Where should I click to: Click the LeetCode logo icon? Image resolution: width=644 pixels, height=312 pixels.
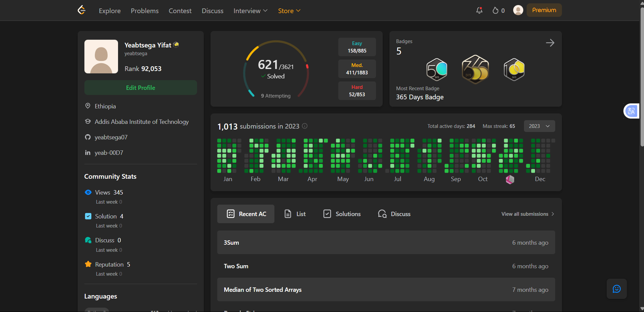point(81,10)
